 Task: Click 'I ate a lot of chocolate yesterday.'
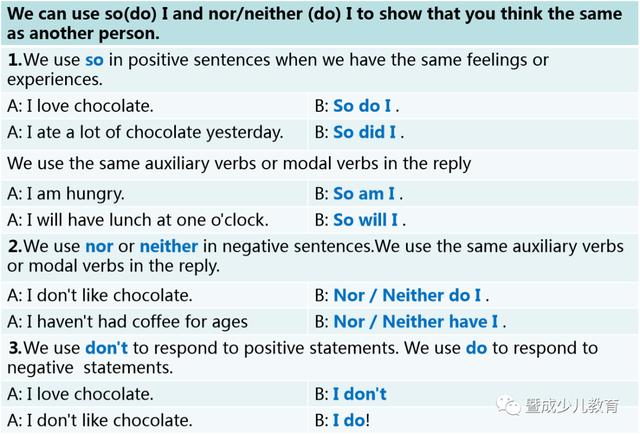tap(155, 133)
